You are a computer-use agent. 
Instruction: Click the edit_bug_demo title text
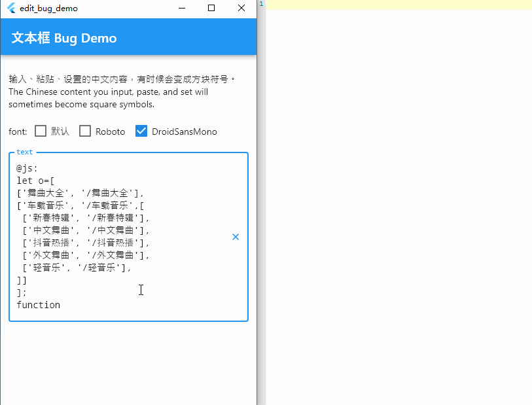(x=48, y=8)
